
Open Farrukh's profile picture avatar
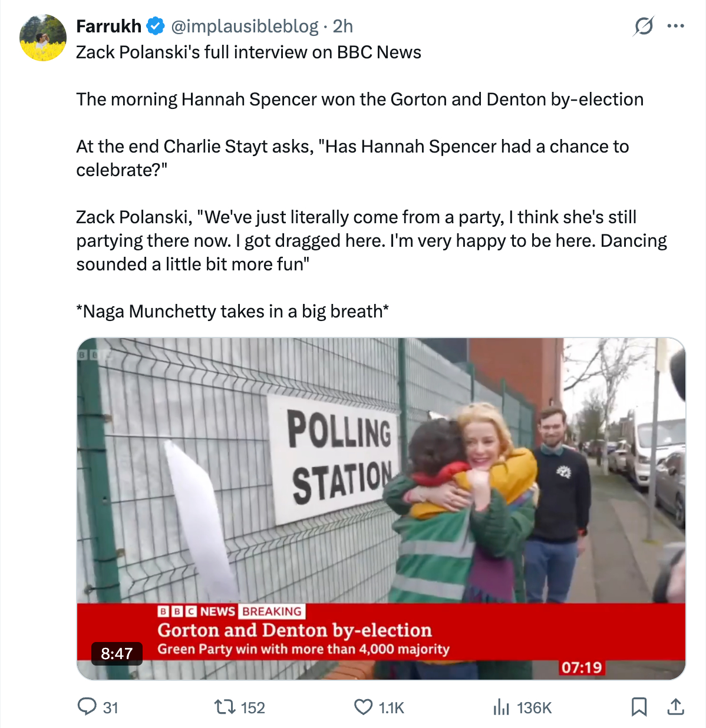(x=43, y=38)
